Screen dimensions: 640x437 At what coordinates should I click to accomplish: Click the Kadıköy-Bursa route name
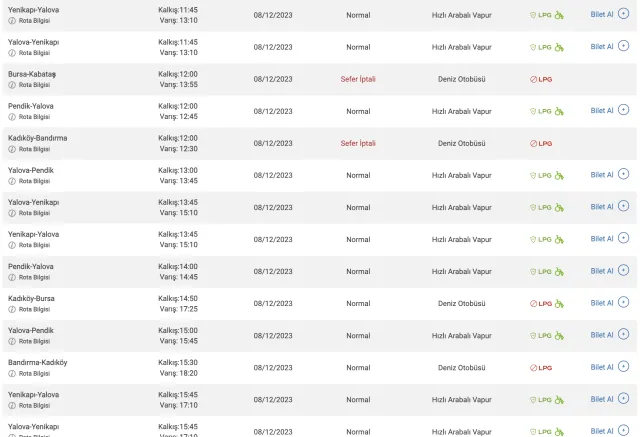pos(31,298)
